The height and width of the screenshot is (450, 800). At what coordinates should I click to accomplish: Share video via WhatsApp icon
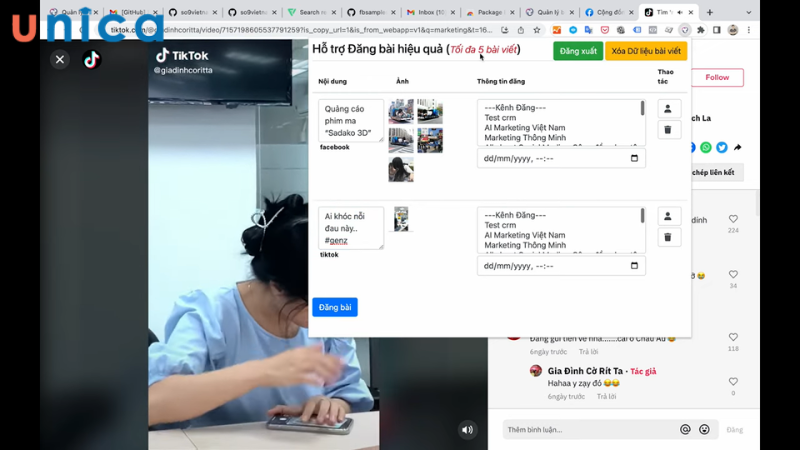[706, 147]
